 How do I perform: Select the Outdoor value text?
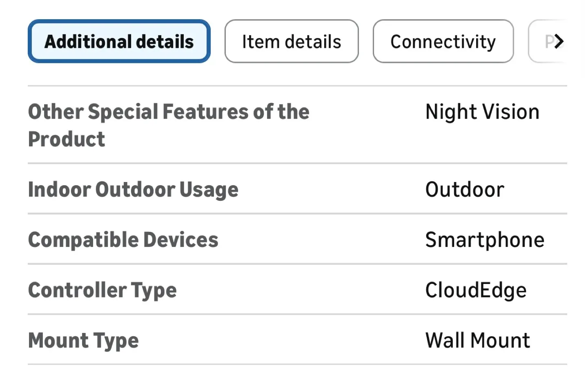point(465,189)
